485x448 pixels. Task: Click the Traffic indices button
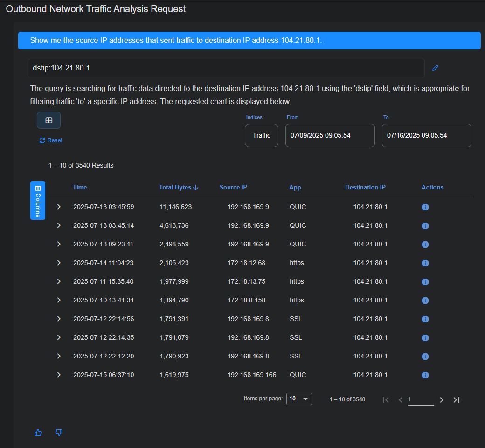tap(261, 135)
